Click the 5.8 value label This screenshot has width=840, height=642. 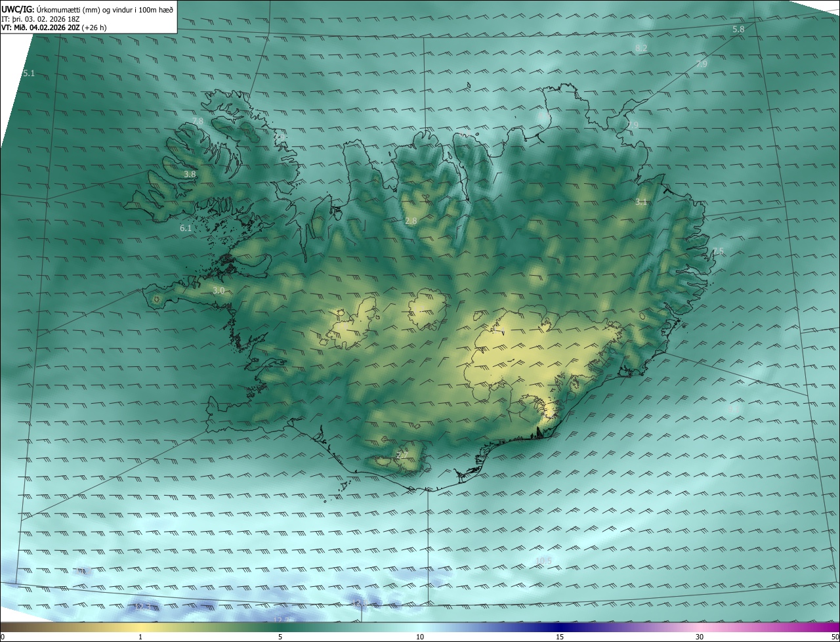point(738,30)
